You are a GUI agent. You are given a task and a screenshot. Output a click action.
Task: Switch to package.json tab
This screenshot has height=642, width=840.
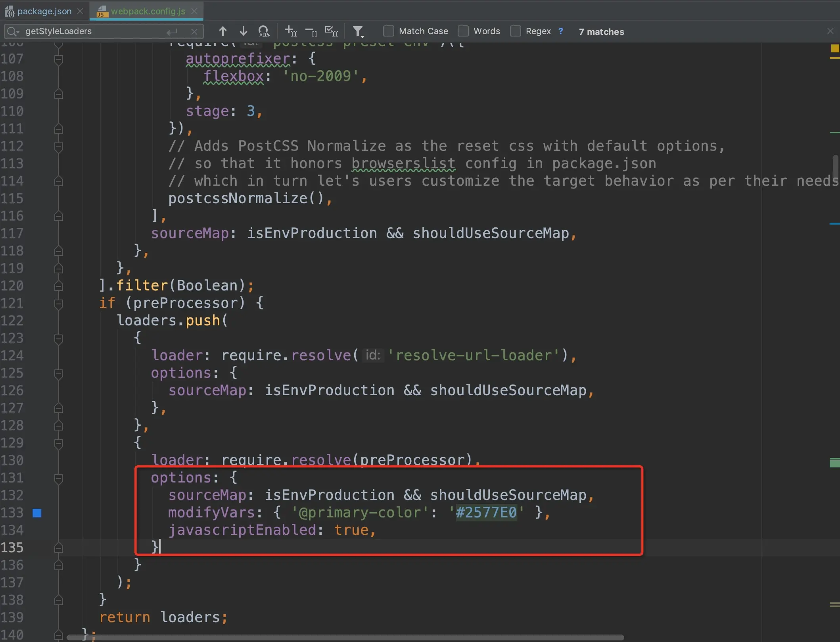(x=44, y=11)
